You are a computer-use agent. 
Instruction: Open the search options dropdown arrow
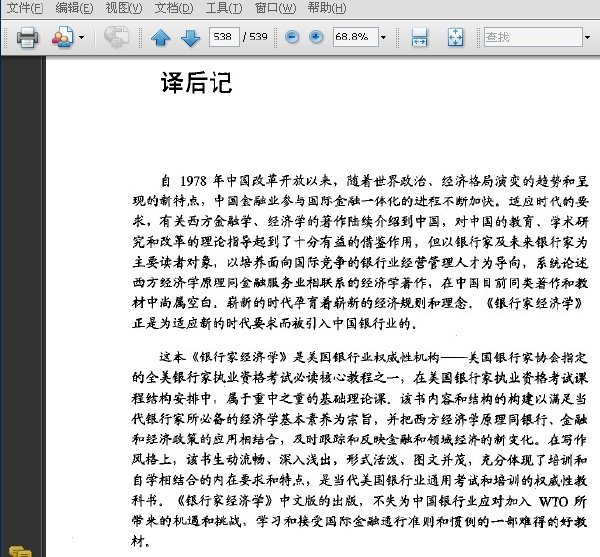[588, 37]
